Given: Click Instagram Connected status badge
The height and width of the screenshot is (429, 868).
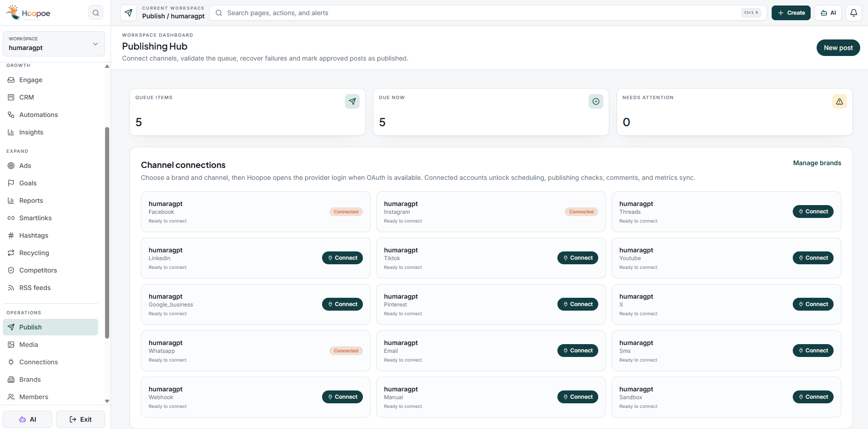Looking at the screenshot, I should [581, 212].
